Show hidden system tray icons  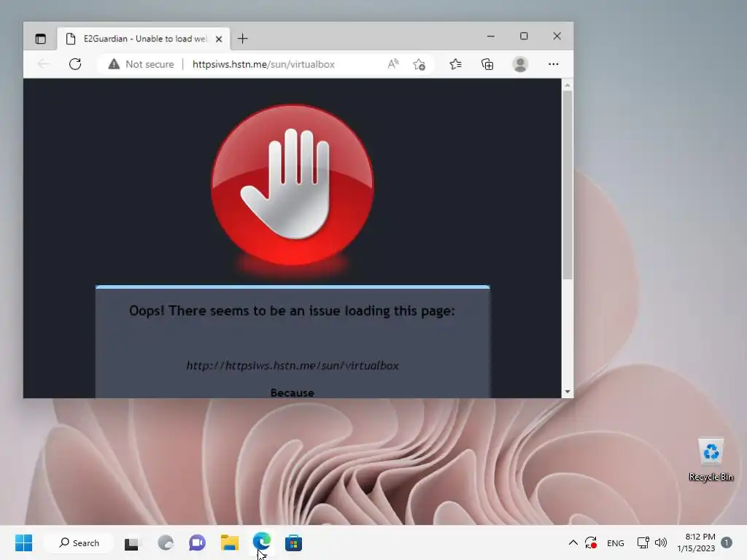pyautogui.click(x=573, y=542)
